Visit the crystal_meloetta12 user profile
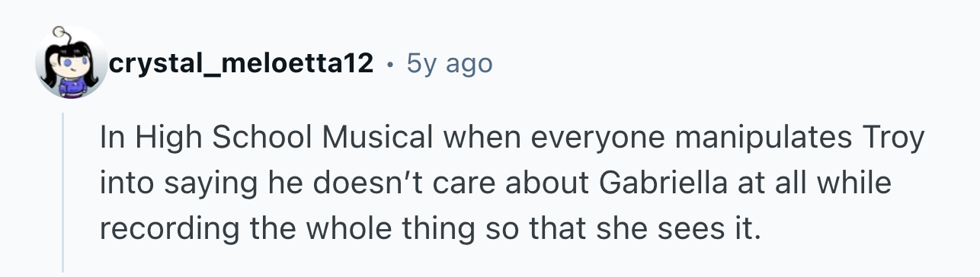Screen dimensions: 980x277 click(242, 64)
